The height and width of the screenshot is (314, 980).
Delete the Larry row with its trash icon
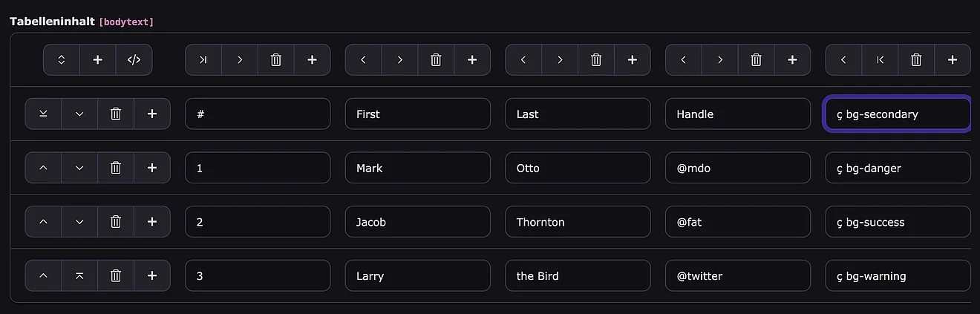pos(116,276)
